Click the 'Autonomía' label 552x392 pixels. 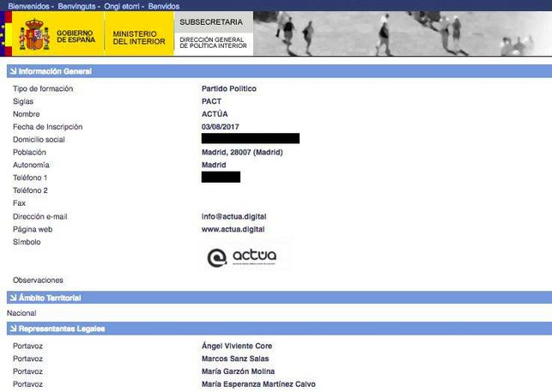click(31, 165)
